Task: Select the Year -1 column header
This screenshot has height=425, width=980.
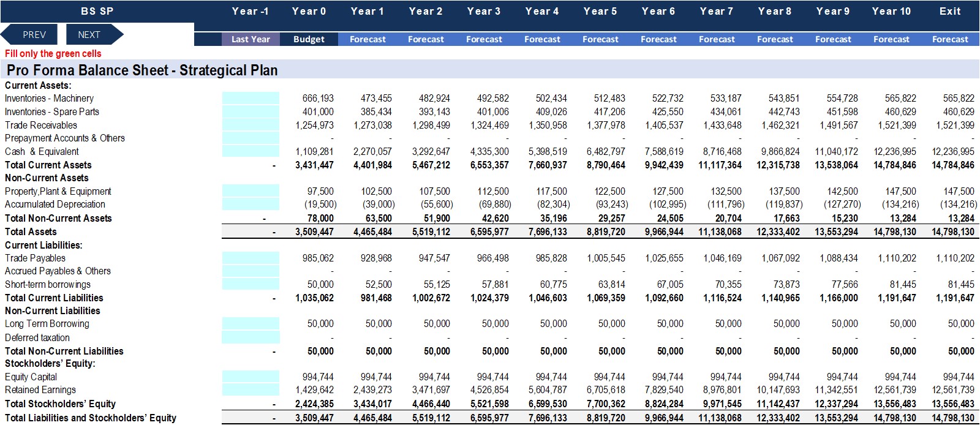Action: pos(251,11)
